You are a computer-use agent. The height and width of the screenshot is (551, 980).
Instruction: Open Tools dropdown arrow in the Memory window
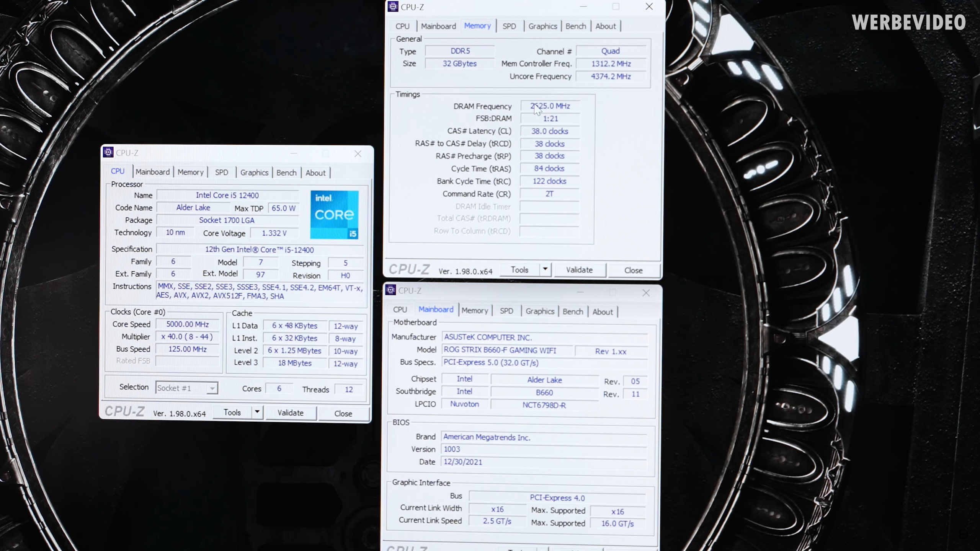[545, 269]
